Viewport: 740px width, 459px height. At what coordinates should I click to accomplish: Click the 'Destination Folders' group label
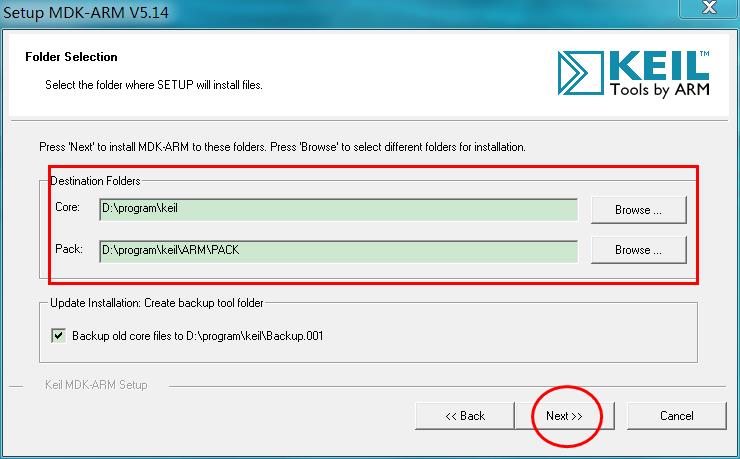95,181
